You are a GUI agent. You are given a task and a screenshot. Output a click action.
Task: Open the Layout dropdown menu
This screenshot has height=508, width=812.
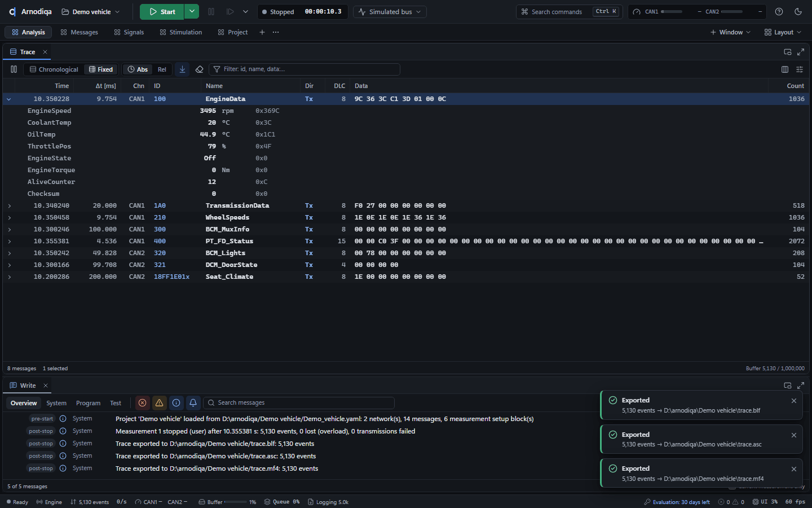783,32
